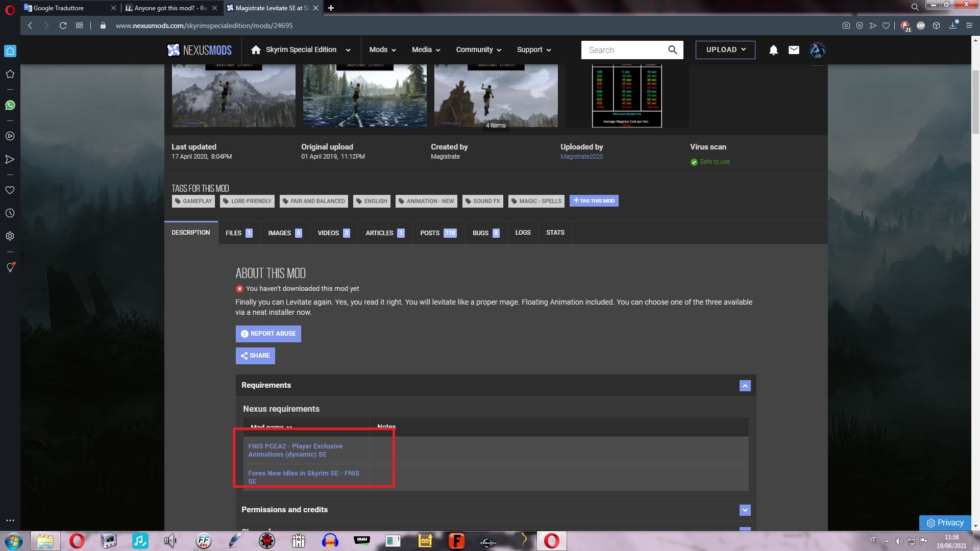This screenshot has height=551, width=980.
Task: Close the Google Traduttore tab
Action: (113, 8)
